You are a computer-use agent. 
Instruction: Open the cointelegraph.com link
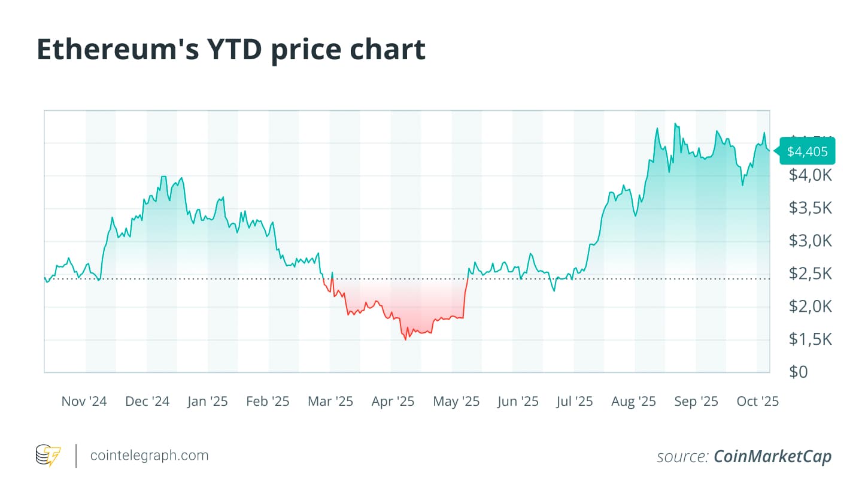click(x=149, y=456)
